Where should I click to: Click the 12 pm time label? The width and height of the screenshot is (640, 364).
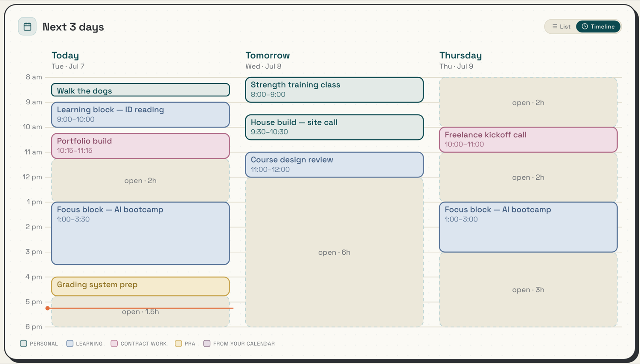pyautogui.click(x=32, y=177)
